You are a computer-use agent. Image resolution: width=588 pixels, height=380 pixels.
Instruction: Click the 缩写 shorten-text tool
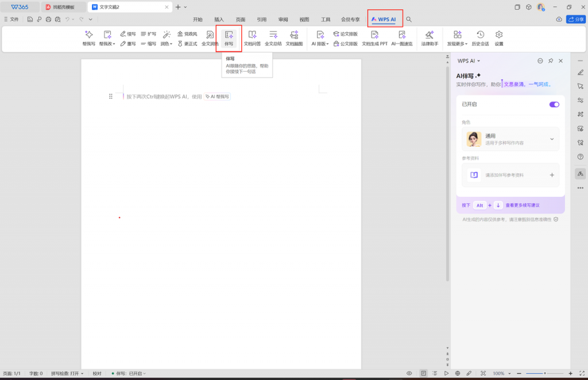click(x=149, y=44)
